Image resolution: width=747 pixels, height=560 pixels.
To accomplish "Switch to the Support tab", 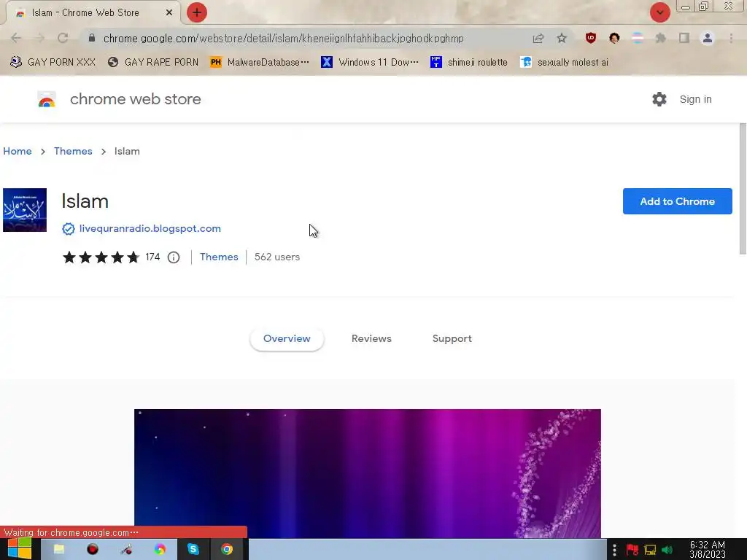I will (x=452, y=338).
